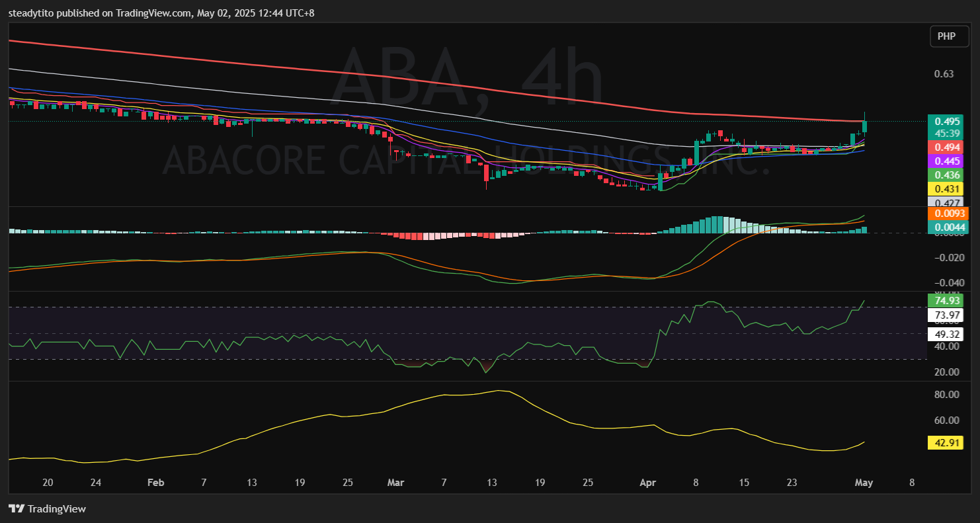
Task: Select the orange 0.0093 MACD label
Action: [x=948, y=214]
